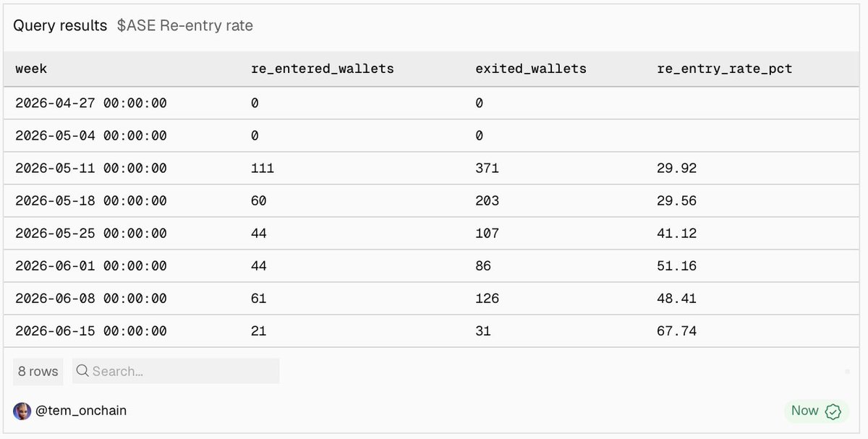868x439 pixels.
Task: Select the 2026-05-11 week cell
Action: click(x=91, y=169)
